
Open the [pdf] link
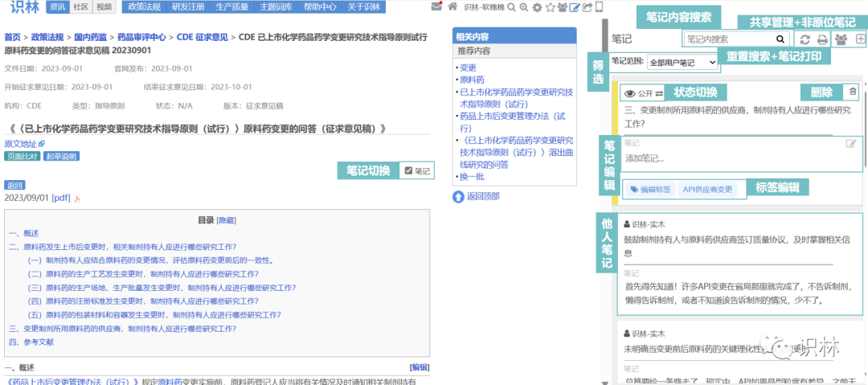61,198
